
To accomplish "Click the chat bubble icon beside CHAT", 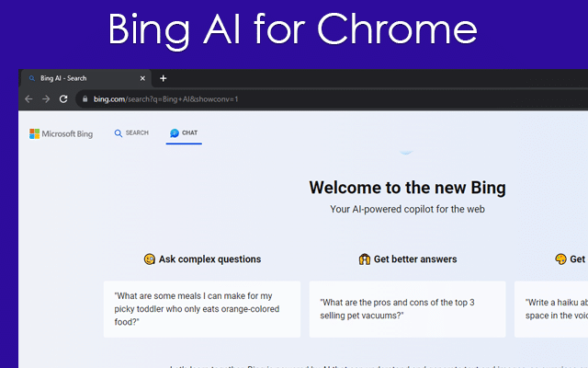I will [x=175, y=132].
